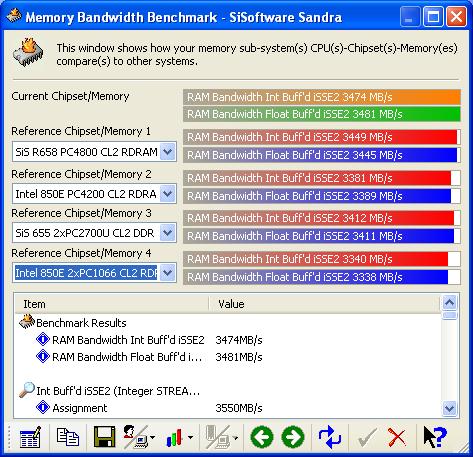This screenshot has width=473, height=457.
Task: Select SiS R658 PC4800 CL2 RDRAM combo field
Action: (94, 152)
